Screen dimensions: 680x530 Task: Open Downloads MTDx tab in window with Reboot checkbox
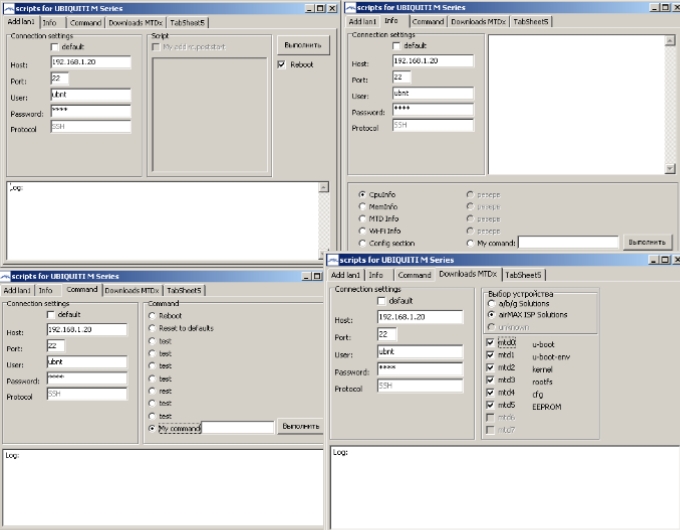pyautogui.click(x=135, y=23)
